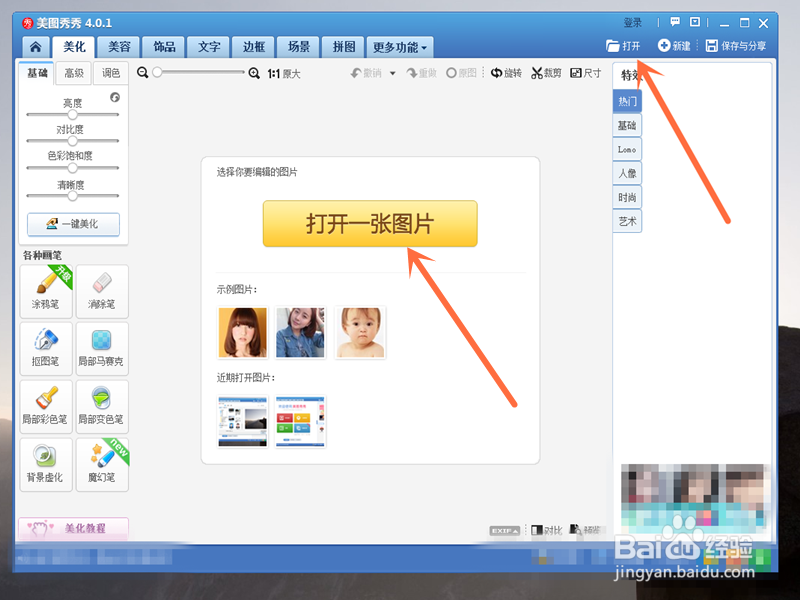Click the 一键美化 button

73,224
